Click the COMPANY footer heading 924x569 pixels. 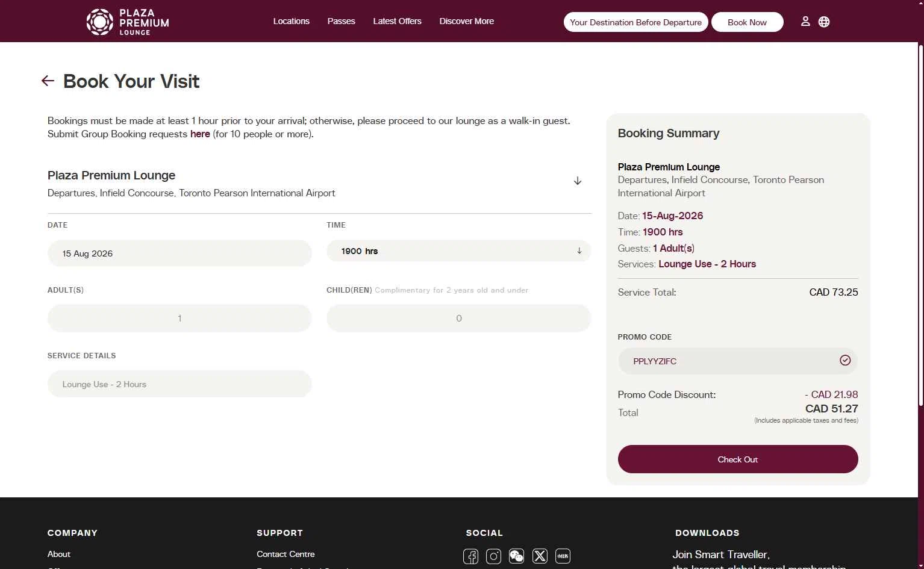coord(72,533)
